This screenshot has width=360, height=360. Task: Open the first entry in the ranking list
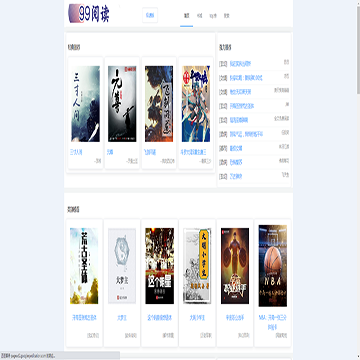240,64
